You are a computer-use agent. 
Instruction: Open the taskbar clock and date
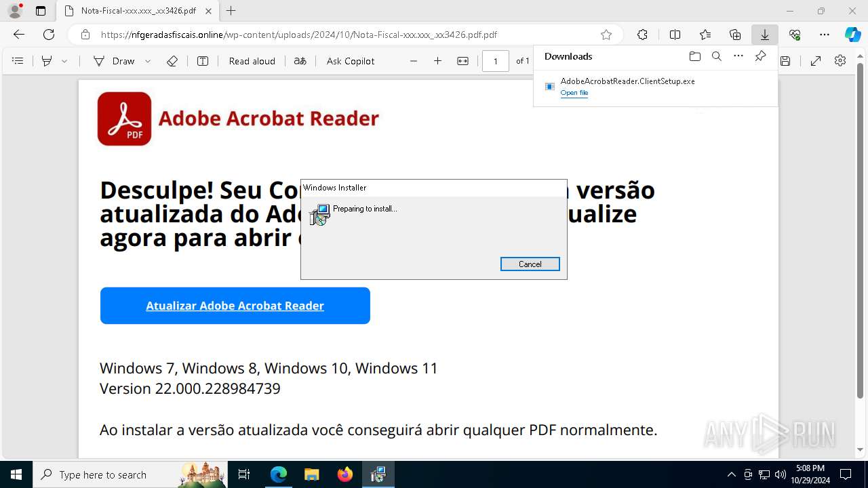(x=810, y=474)
